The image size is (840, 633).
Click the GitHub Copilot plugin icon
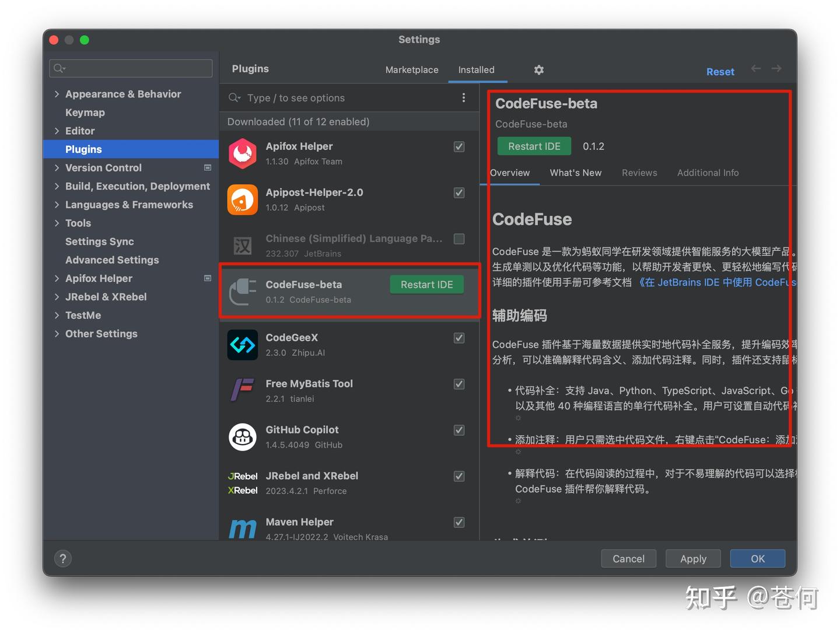(x=243, y=437)
